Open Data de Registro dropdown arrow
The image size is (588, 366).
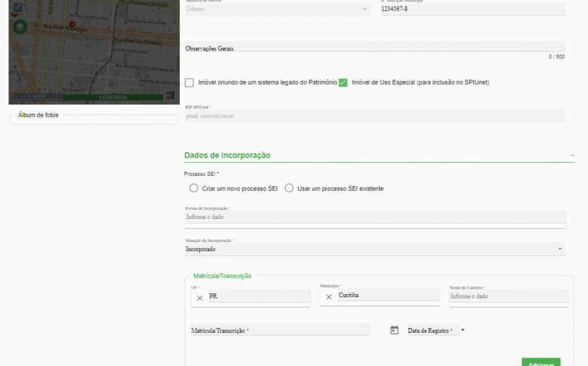click(x=463, y=330)
